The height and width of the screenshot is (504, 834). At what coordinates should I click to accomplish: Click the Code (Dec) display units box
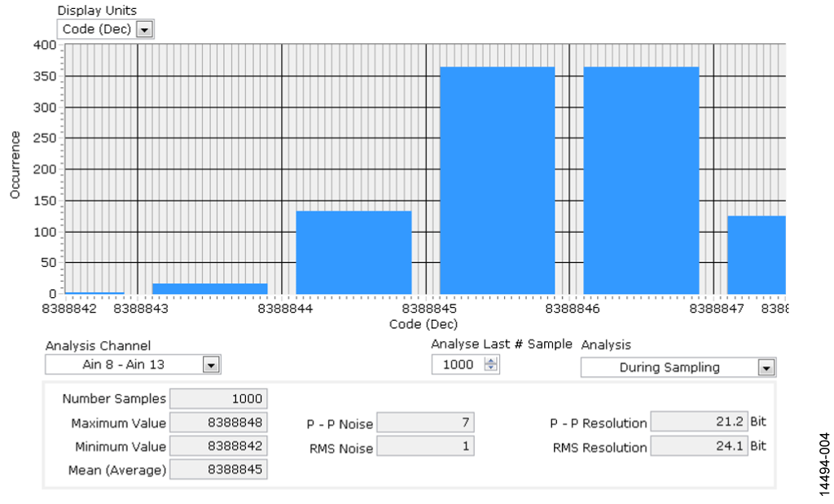(x=105, y=29)
